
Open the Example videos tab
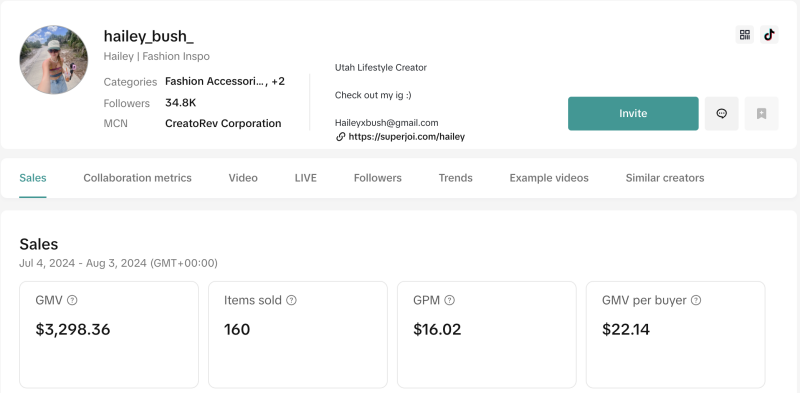pos(549,178)
